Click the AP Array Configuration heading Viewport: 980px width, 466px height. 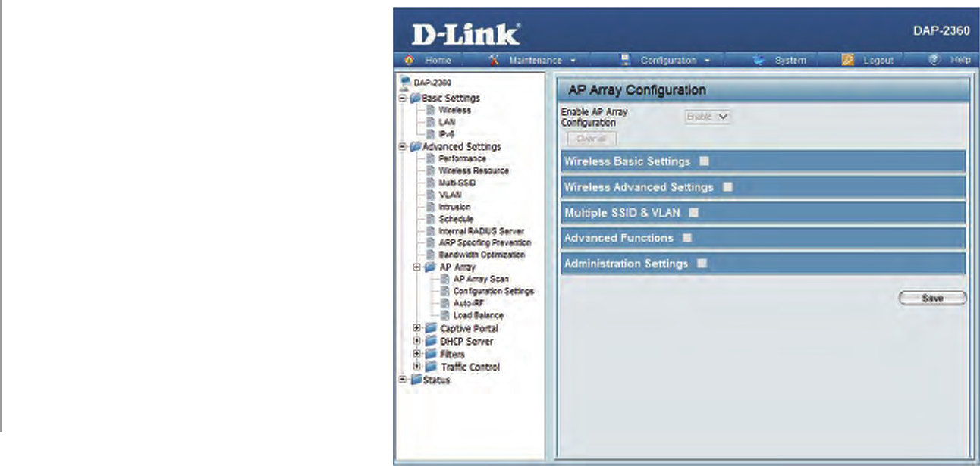637,89
